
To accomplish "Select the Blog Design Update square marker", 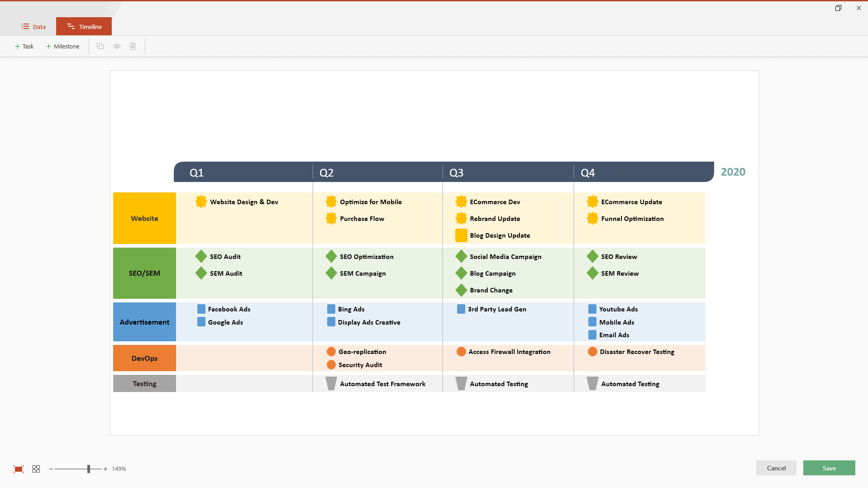I will pos(461,235).
